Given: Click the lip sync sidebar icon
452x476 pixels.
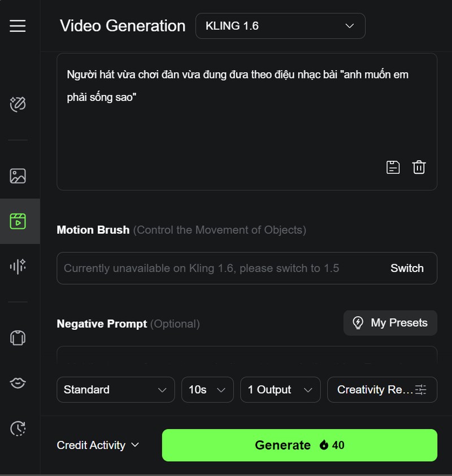Looking at the screenshot, I should pos(18,383).
